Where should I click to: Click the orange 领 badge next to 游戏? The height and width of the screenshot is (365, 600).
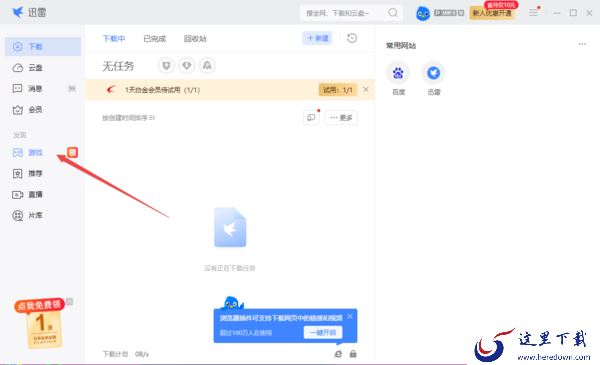[72, 152]
